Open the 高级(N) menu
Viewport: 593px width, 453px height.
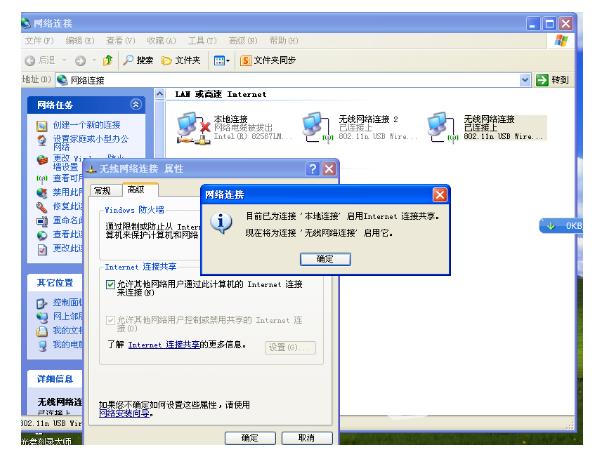243,40
